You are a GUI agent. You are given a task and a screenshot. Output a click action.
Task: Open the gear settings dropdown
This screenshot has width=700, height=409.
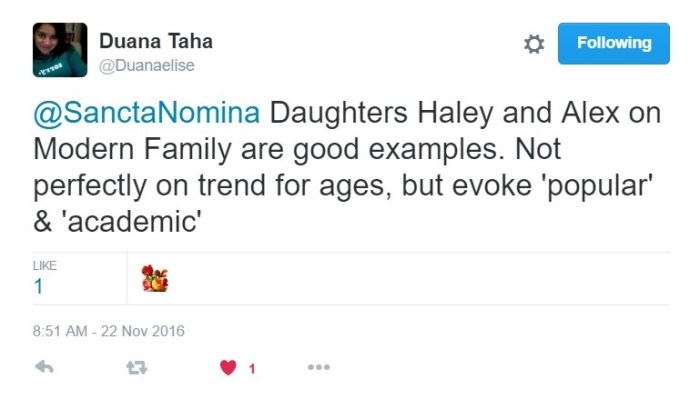coord(534,44)
